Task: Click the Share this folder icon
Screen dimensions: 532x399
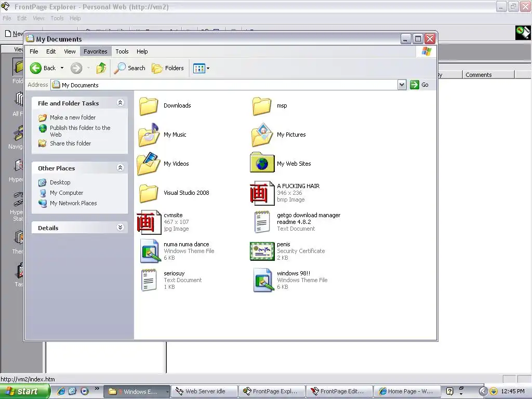Action: point(43,143)
